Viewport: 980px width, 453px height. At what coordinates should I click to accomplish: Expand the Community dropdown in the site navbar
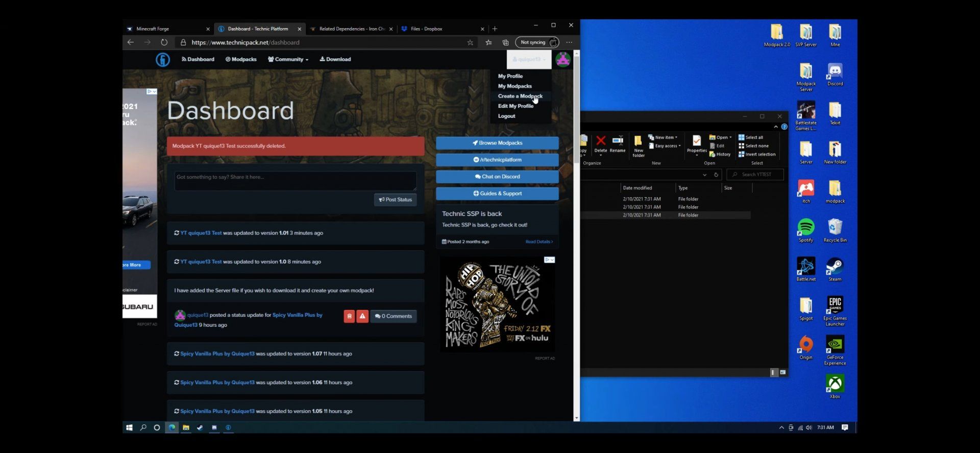tap(288, 59)
